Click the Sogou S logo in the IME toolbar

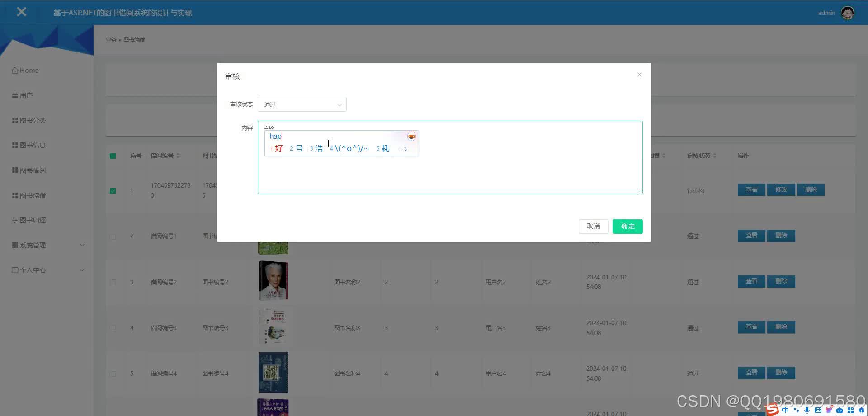point(772,410)
